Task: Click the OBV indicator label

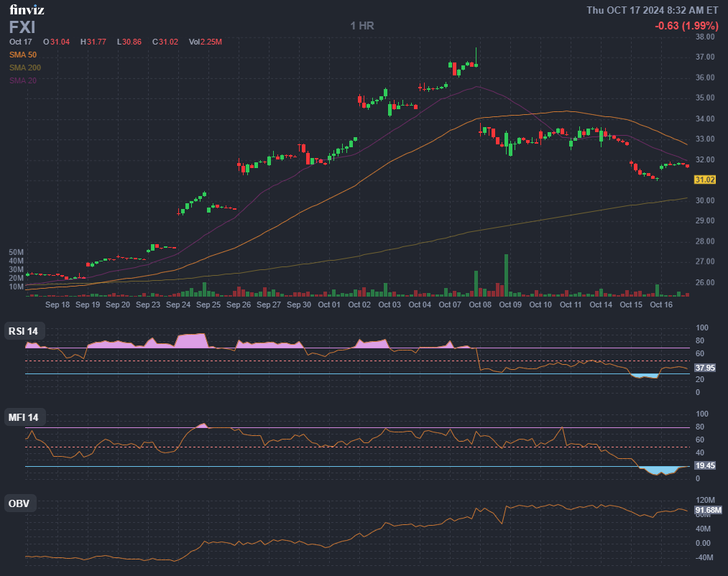Action: pyautogui.click(x=19, y=503)
